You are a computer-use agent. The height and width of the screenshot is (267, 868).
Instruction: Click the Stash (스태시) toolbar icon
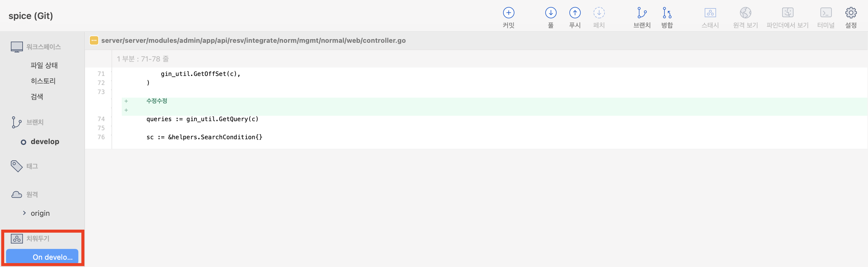710,13
